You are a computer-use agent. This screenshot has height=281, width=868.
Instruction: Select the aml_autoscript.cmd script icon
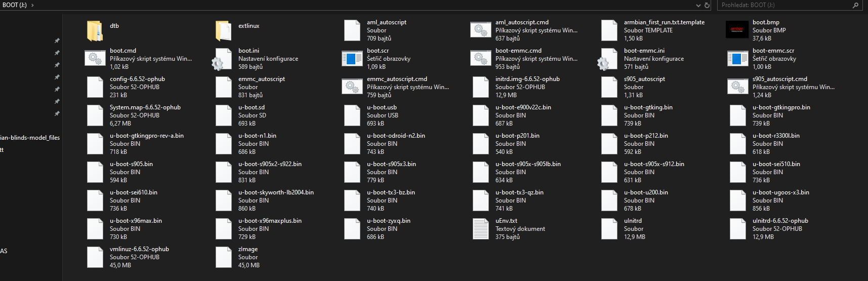click(480, 30)
